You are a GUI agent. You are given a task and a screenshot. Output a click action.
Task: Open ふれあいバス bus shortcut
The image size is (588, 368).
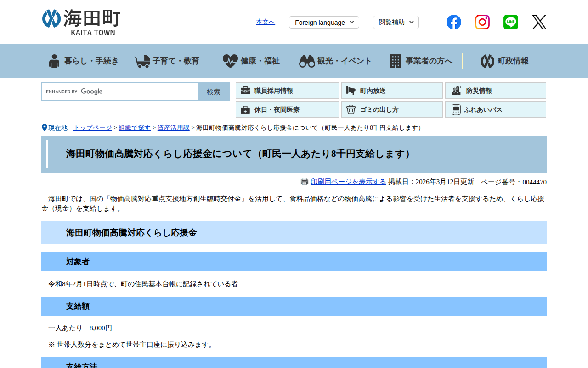pyautogui.click(x=495, y=109)
